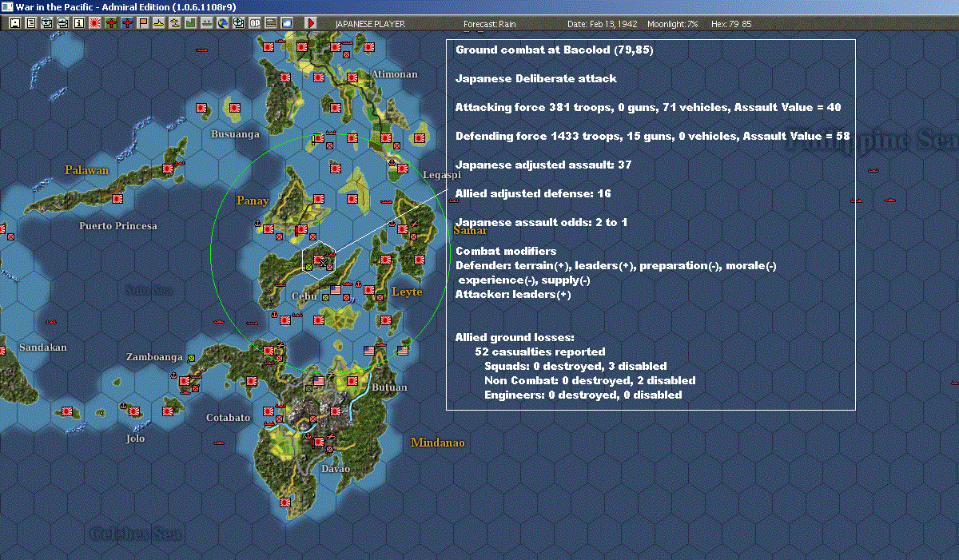Click the monitor icon beside the info 'i' button
Viewport: 959px width, 560px height.
63,23
